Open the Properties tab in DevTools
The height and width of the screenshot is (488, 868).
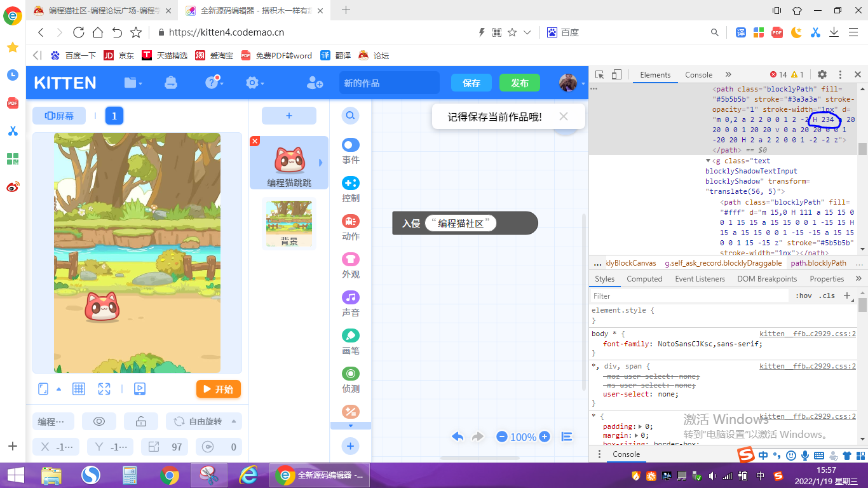[827, 278]
